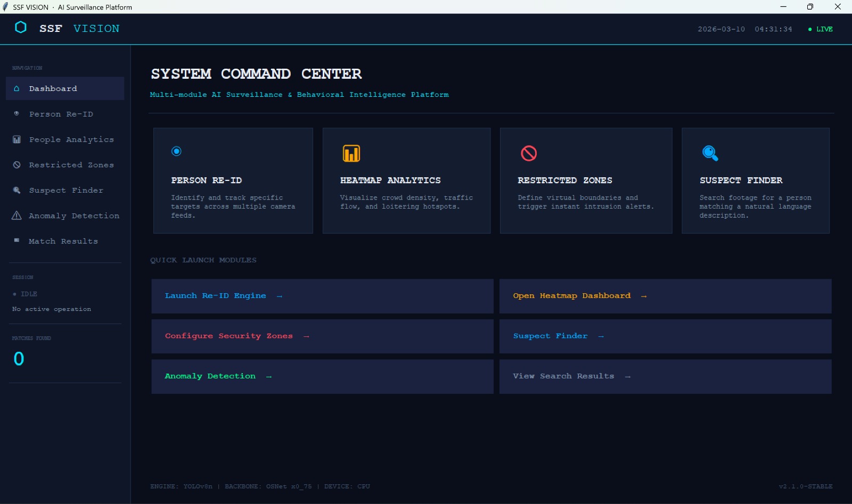
Task: Click the Suspect Finder magnifier card icon
Action: point(710,153)
